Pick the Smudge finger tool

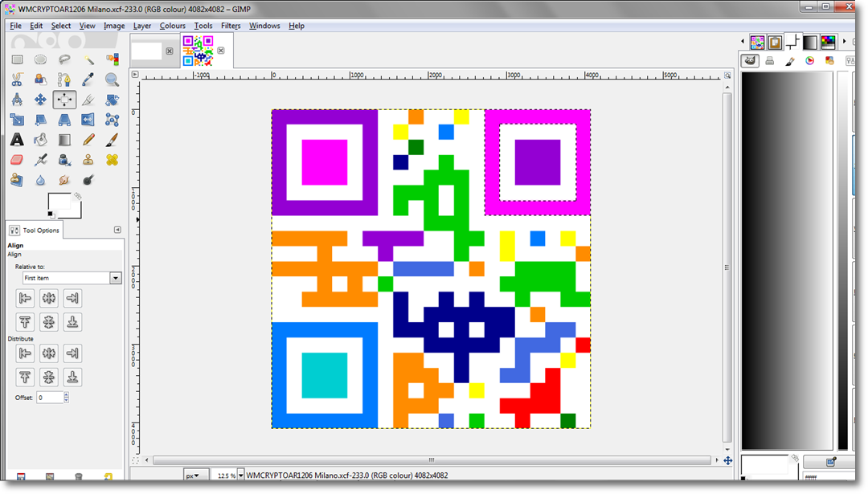(x=64, y=180)
